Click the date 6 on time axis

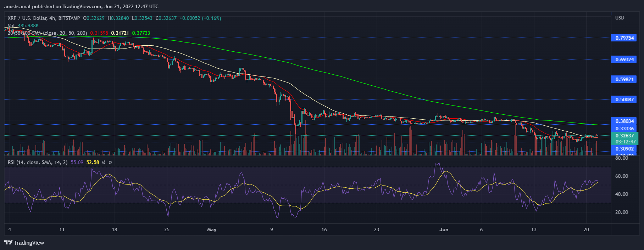(x=481, y=229)
